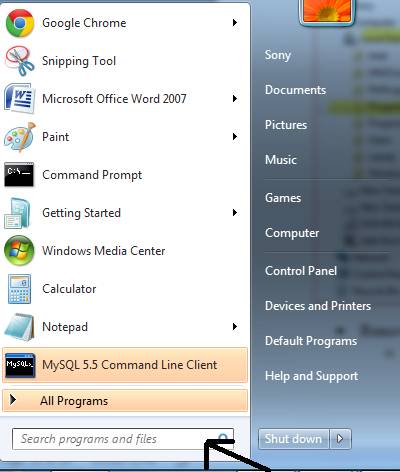This screenshot has width=400, height=472.
Task: Click the Search programs and files box
Action: point(123,439)
